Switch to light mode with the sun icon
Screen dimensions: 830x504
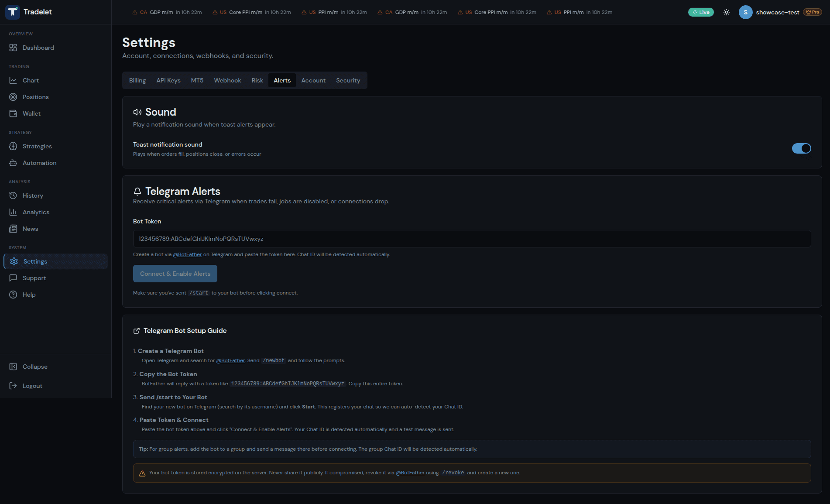[726, 12]
